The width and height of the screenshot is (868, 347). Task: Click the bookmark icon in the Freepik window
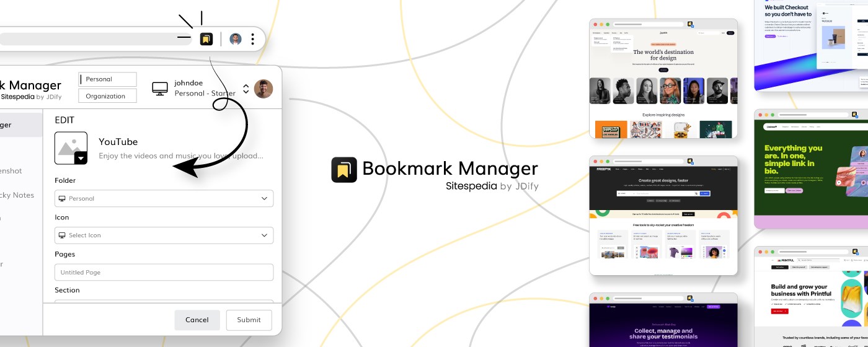coord(689,161)
